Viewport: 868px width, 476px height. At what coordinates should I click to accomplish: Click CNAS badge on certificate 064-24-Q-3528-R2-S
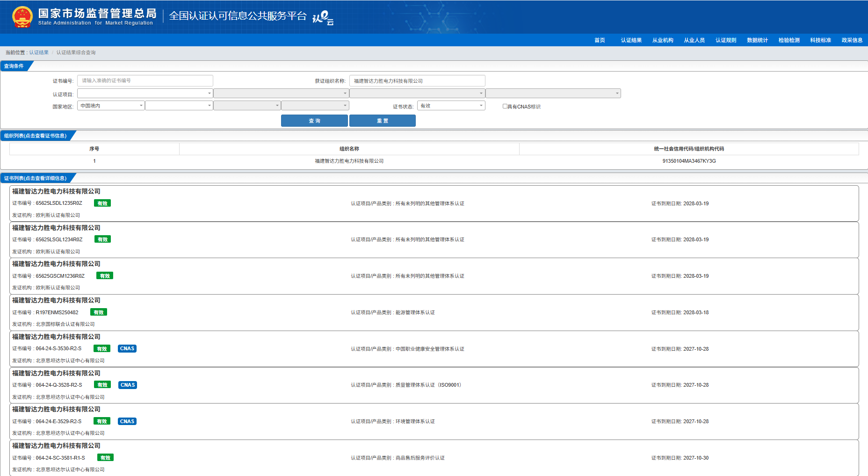click(x=127, y=385)
